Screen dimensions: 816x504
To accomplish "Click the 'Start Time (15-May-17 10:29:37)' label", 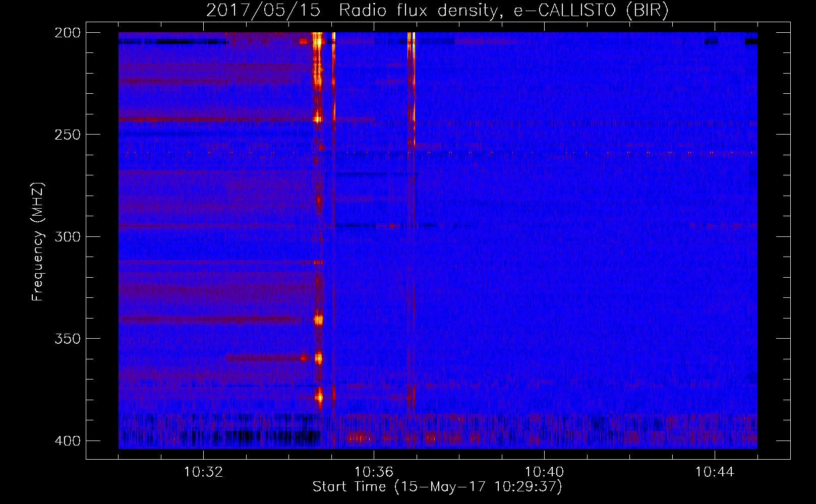I will pos(437,487).
